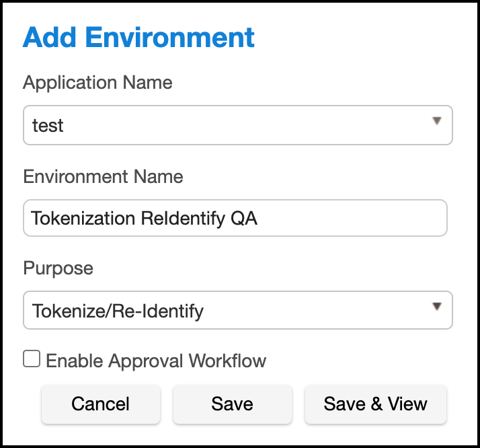This screenshot has height=448, width=480.
Task: Click the "Environment Name" field label
Action: 103,176
